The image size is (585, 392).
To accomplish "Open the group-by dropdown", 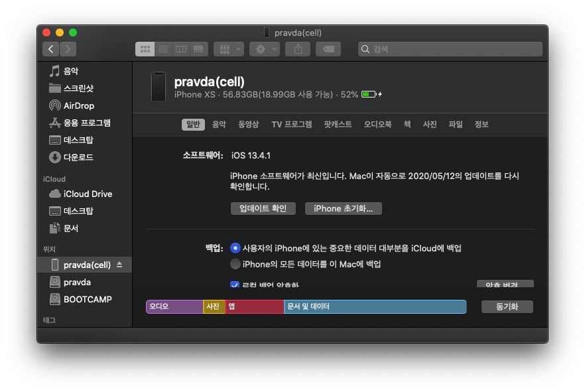I will coord(229,49).
